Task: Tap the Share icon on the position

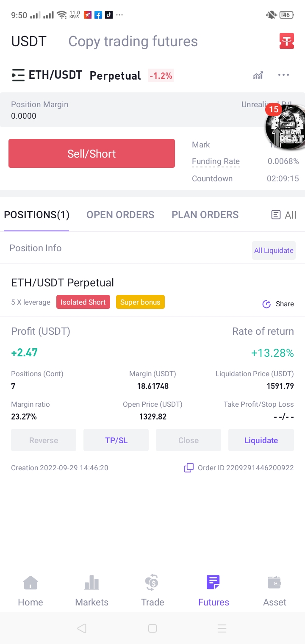Action: coord(266,304)
